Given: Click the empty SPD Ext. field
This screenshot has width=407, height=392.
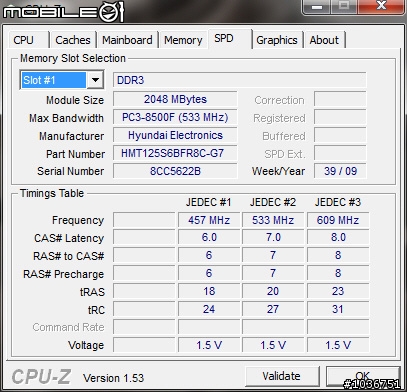Looking at the screenshot, I should point(340,153).
